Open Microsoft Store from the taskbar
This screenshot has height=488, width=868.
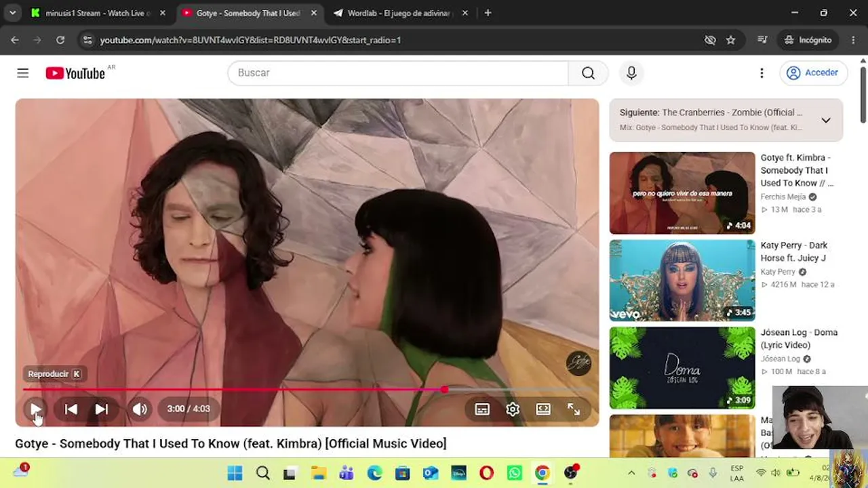point(402,473)
